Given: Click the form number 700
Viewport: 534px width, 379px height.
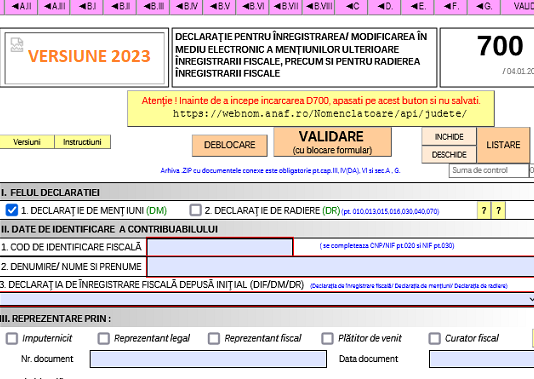Looking at the screenshot, I should 500,46.
